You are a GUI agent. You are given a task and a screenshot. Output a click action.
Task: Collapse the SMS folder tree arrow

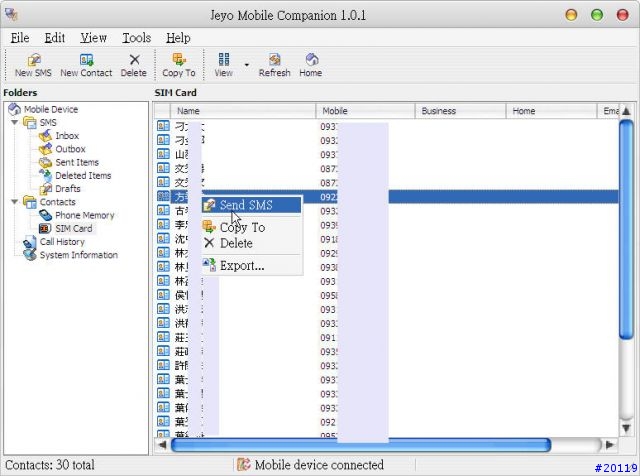pos(15,122)
